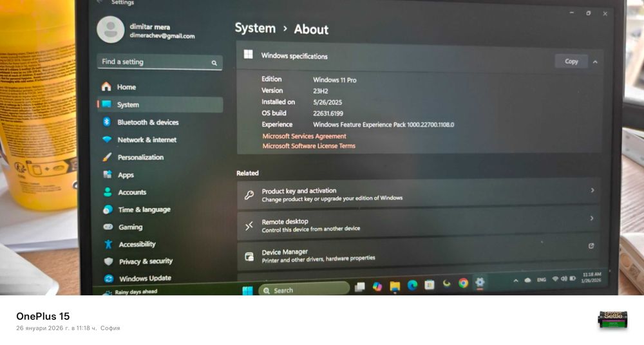
Task: Click the Device Manager printer icon
Action: [249, 257]
